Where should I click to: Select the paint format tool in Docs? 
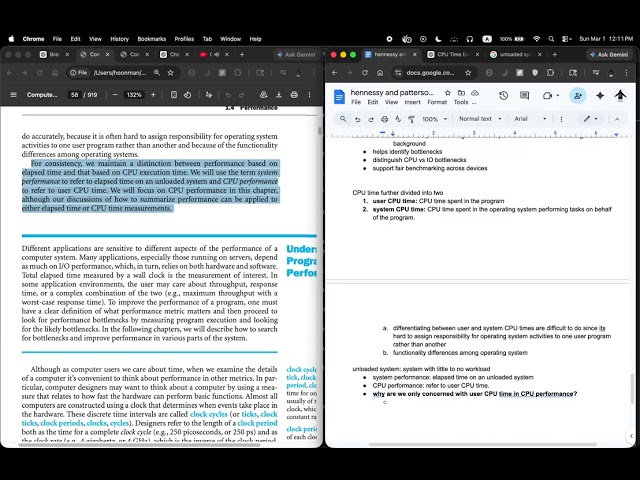(x=411, y=119)
